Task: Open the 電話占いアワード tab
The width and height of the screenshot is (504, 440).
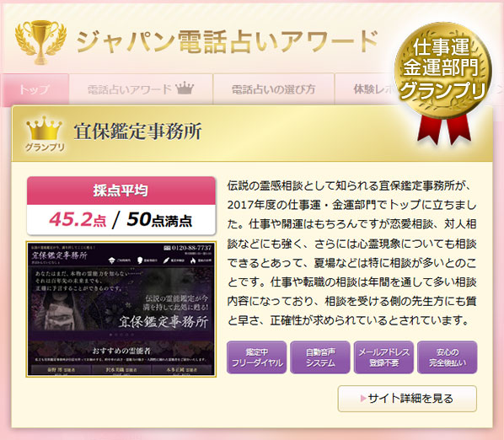Action: pyautogui.click(x=141, y=89)
